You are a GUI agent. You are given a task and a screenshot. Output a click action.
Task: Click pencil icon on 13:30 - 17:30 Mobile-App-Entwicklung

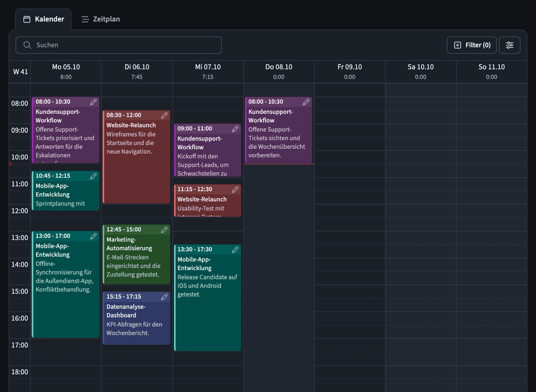tap(236, 249)
